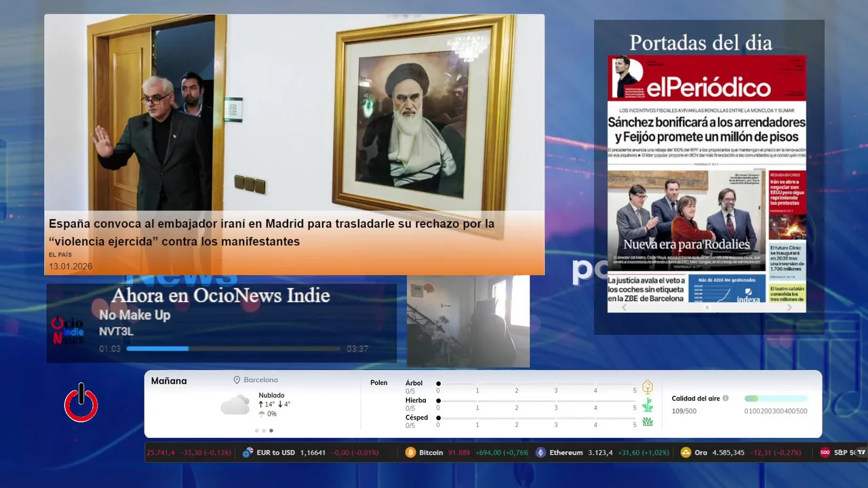Go to next front page with right arrow
Viewport: 868px width, 488px height.
point(789,308)
